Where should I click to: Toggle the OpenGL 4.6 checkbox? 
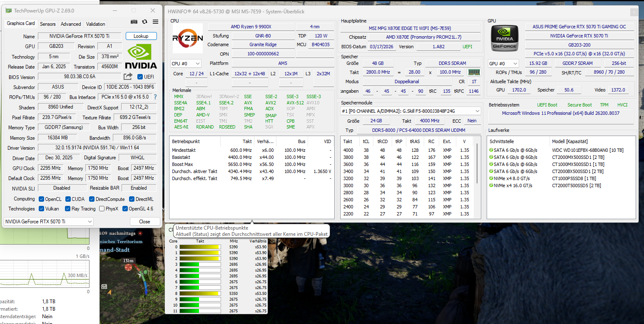pyautogui.click(x=124, y=209)
